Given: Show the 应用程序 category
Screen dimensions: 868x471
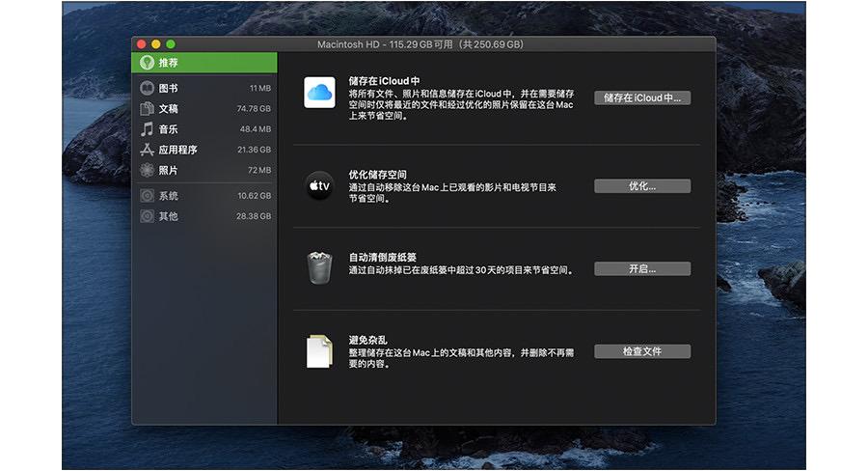Looking at the screenshot, I should [204, 150].
